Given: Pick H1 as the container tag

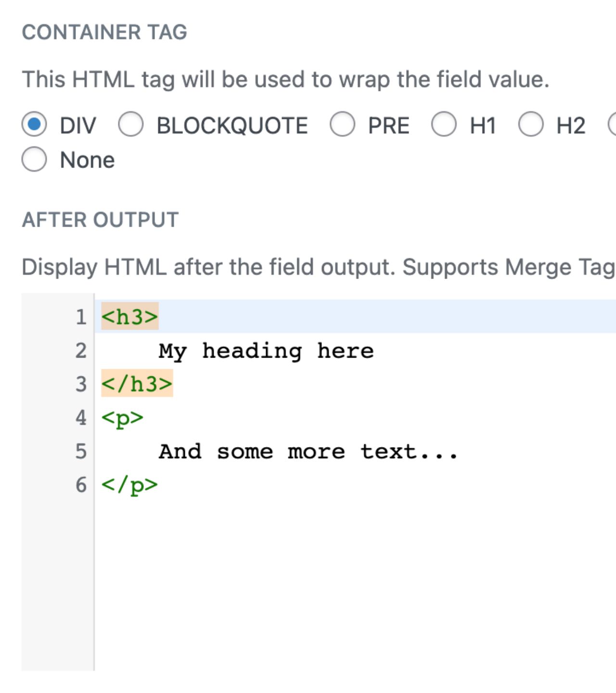Looking at the screenshot, I should click(444, 125).
